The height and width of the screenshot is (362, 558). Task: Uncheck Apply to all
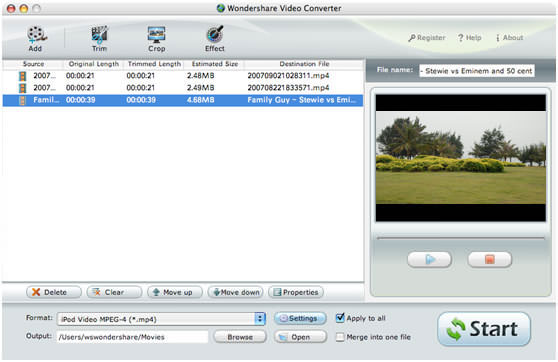point(340,318)
